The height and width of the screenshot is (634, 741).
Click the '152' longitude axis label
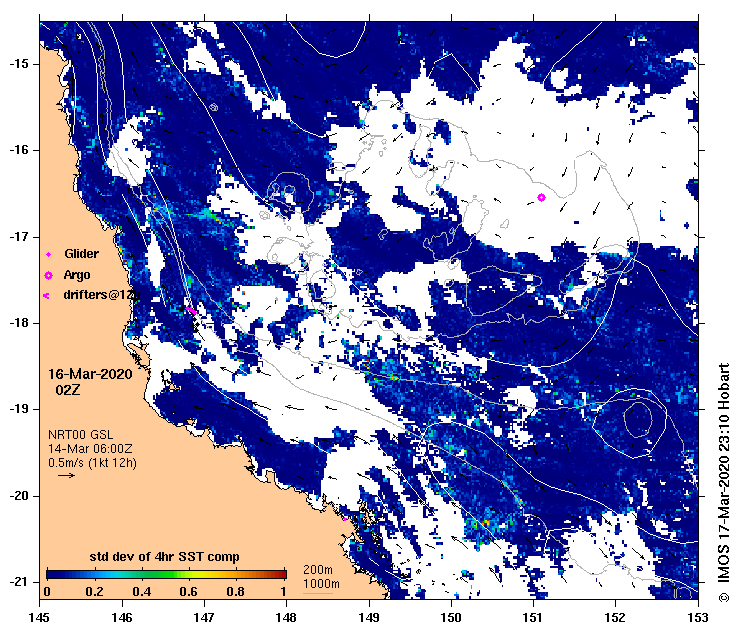615,618
